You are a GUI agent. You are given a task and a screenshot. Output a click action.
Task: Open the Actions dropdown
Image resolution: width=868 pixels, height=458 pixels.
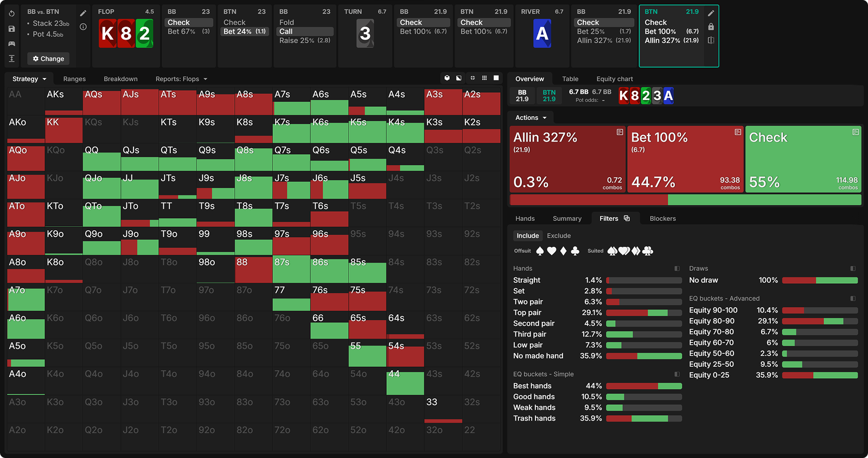(x=531, y=118)
